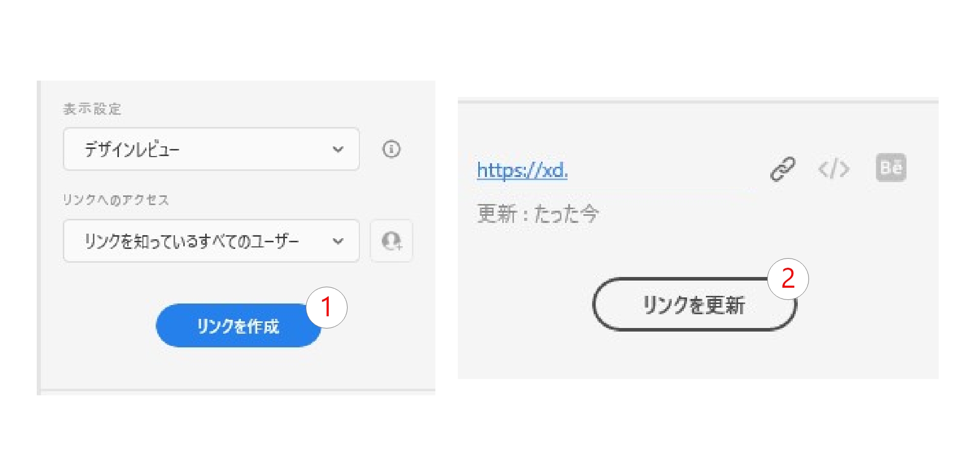Screen dimensions: 980x454
Task: Open the 表示設定 view setting dropdown
Action: 211,149
